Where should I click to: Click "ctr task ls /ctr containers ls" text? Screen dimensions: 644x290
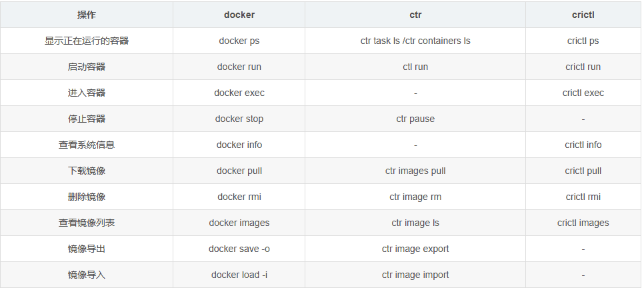coord(415,41)
